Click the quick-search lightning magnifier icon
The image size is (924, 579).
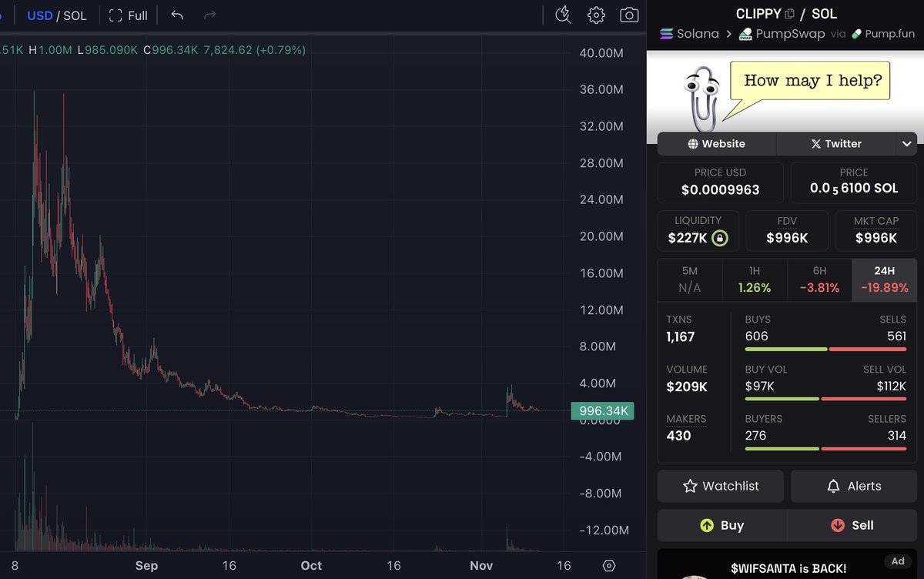(x=563, y=15)
